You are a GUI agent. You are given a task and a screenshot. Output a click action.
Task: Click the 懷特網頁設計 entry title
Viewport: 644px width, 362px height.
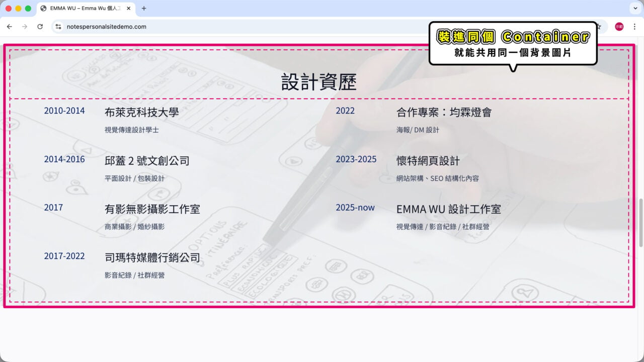[428, 161]
